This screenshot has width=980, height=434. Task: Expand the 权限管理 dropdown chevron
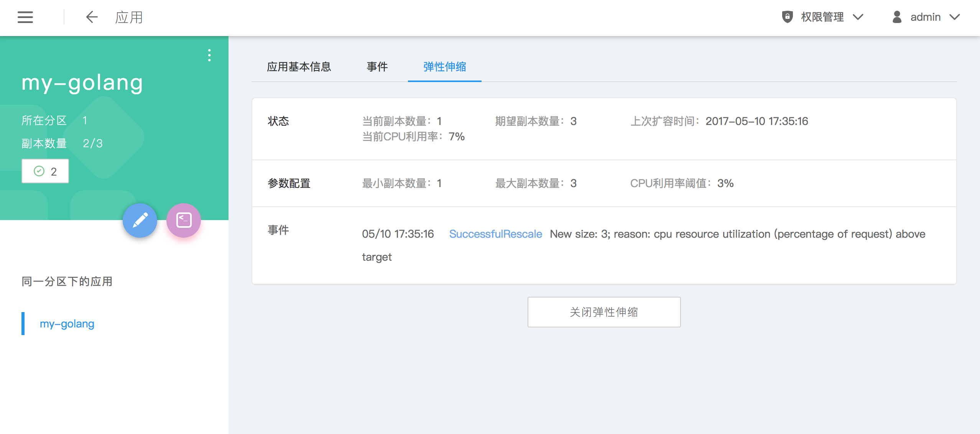click(x=858, y=17)
